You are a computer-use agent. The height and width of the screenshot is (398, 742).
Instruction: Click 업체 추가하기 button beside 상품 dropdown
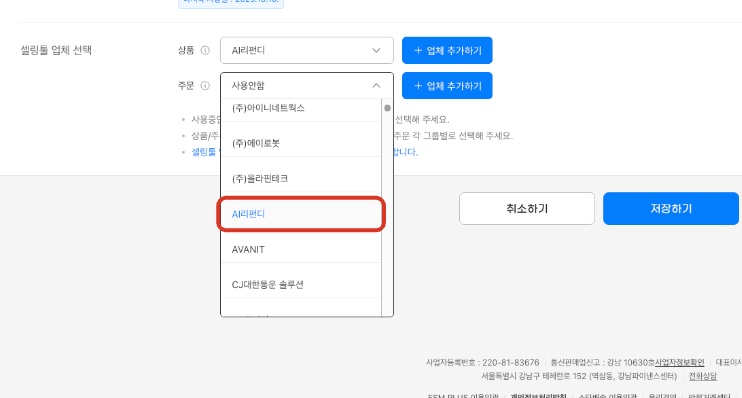pyautogui.click(x=447, y=50)
